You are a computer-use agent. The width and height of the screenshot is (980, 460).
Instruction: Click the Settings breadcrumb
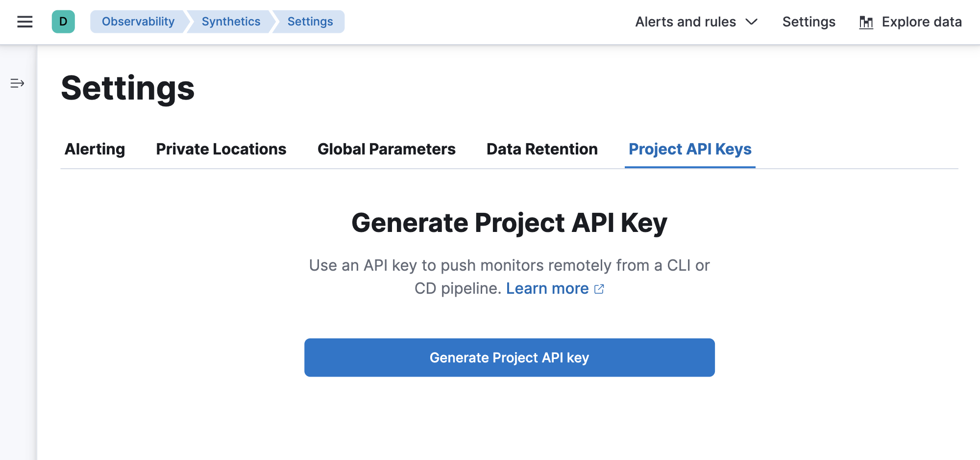click(x=310, y=22)
